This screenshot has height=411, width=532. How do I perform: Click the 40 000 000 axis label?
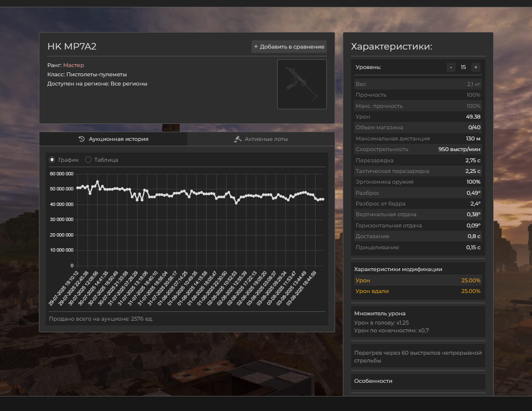tap(61, 205)
